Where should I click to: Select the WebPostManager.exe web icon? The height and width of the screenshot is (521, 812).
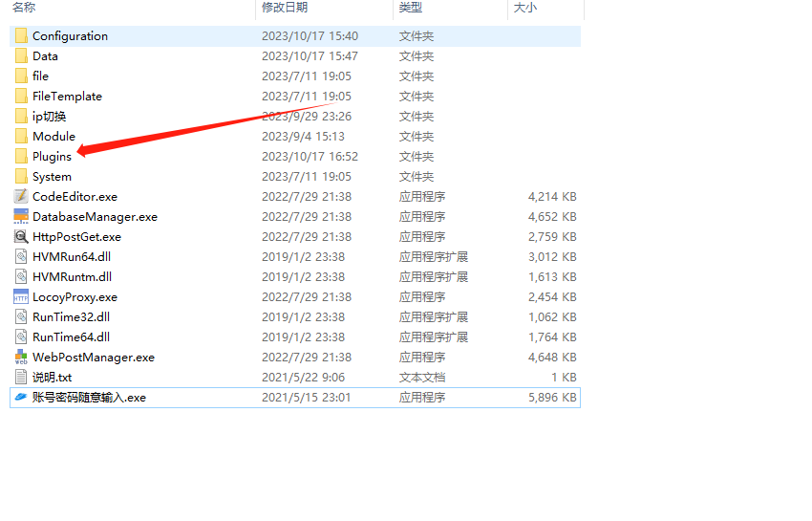pos(21,358)
